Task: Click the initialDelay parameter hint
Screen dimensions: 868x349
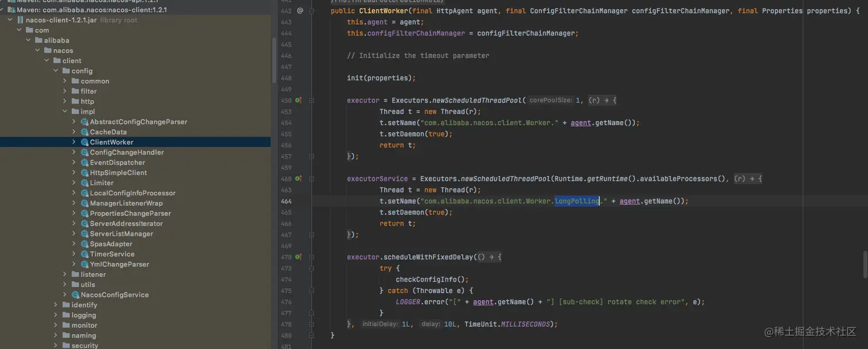Action: coord(380,324)
